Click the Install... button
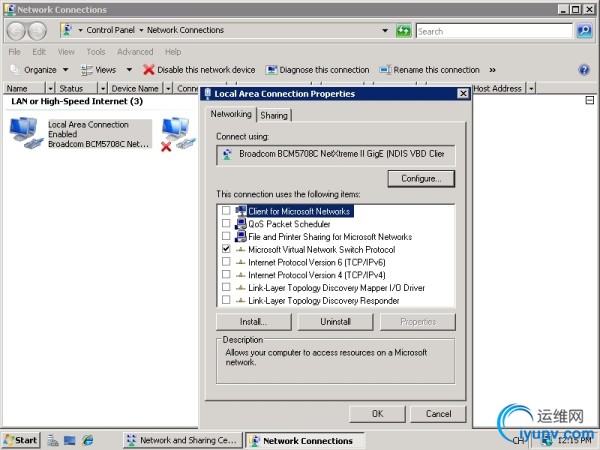The height and width of the screenshot is (450, 600). (x=254, y=322)
